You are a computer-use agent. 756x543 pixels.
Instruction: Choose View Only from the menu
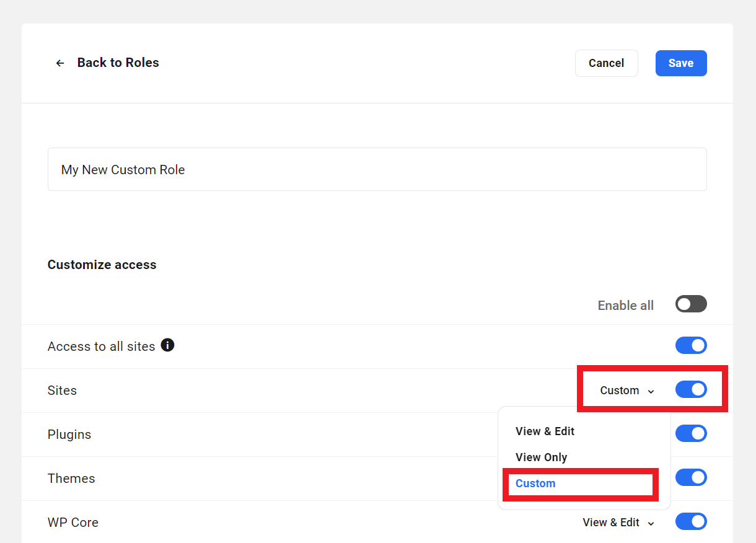pyautogui.click(x=542, y=457)
